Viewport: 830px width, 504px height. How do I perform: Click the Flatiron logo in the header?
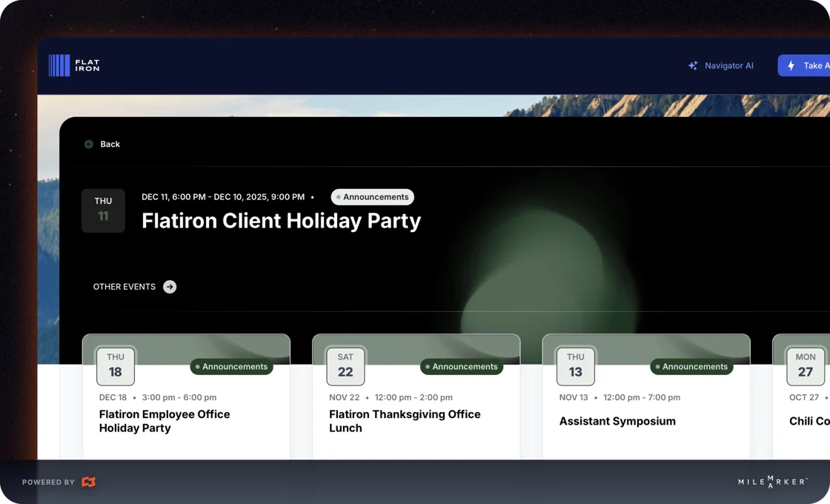coord(74,66)
